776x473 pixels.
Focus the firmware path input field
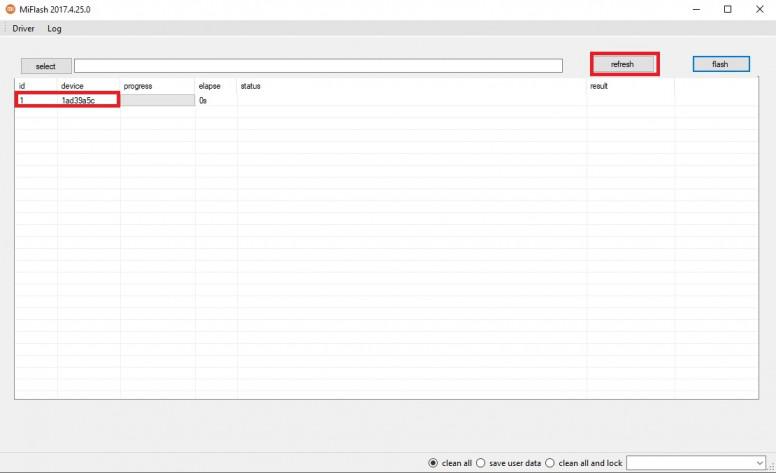pyautogui.click(x=318, y=66)
